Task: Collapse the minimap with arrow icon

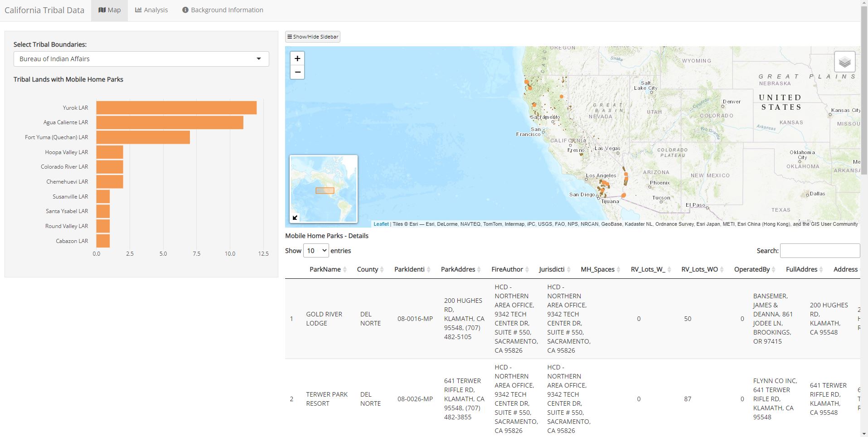Action: 295,218
